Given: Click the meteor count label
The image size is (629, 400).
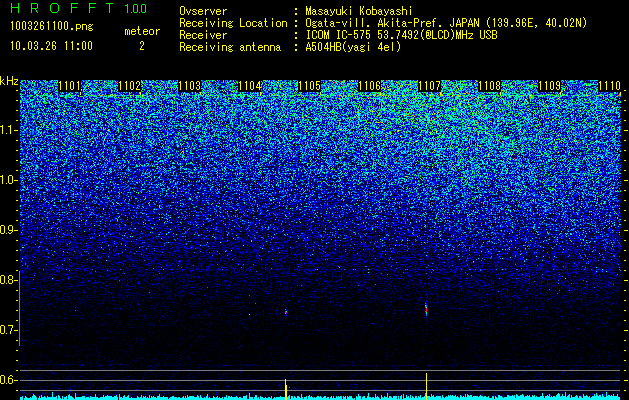Looking at the screenshot, I should (142, 31).
